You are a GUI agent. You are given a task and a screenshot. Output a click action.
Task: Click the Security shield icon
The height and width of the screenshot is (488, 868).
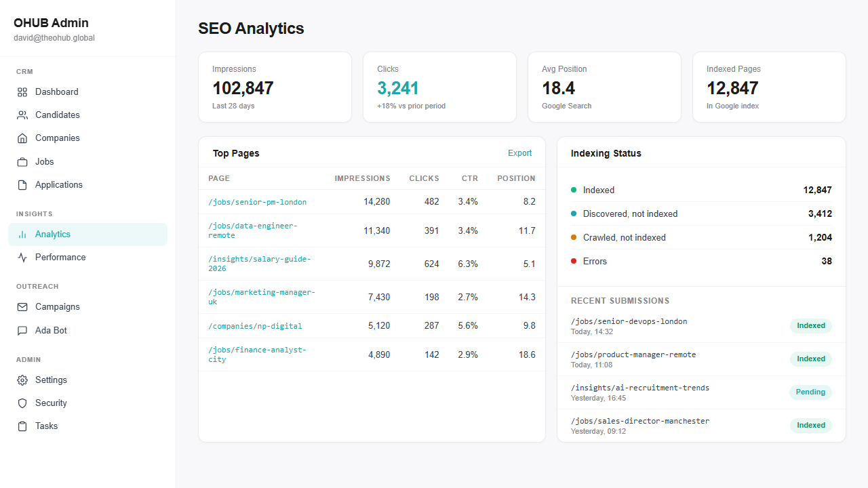click(x=22, y=403)
